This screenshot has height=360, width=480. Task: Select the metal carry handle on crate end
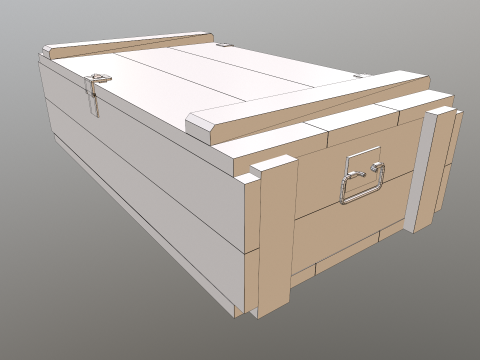click(363, 183)
